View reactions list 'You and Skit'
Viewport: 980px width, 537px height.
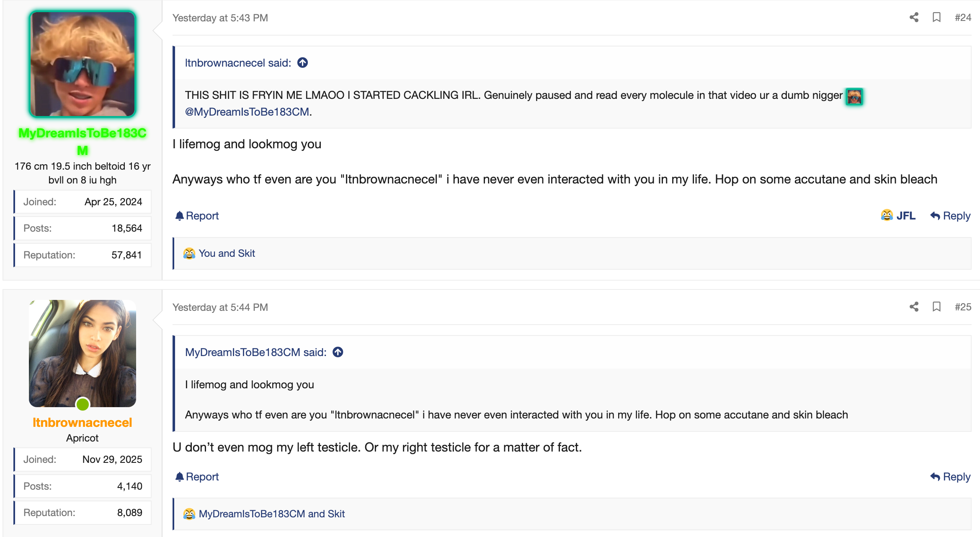click(x=227, y=253)
